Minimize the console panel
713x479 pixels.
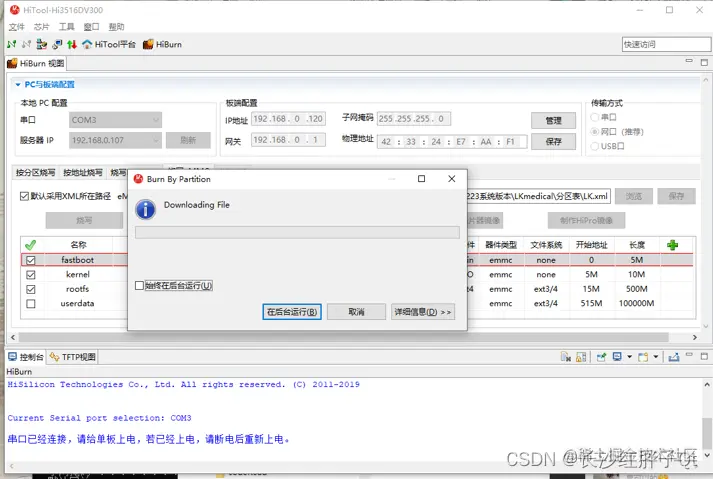pos(689,355)
